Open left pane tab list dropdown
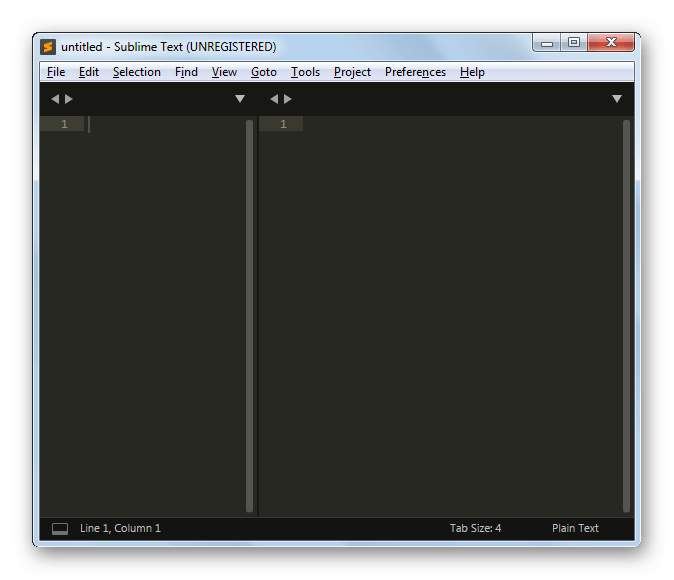The height and width of the screenshot is (580, 674). [240, 99]
